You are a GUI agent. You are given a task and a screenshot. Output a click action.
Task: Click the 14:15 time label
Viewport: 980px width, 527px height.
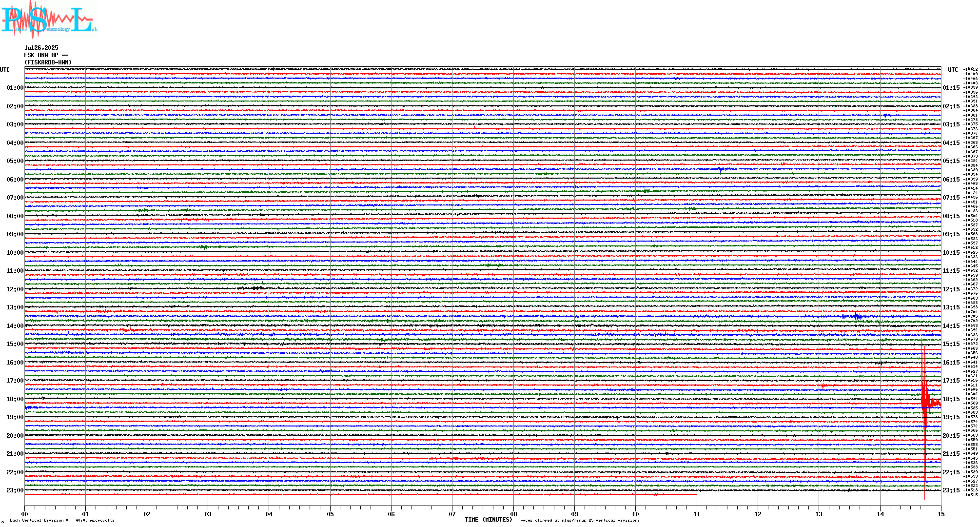(x=951, y=326)
